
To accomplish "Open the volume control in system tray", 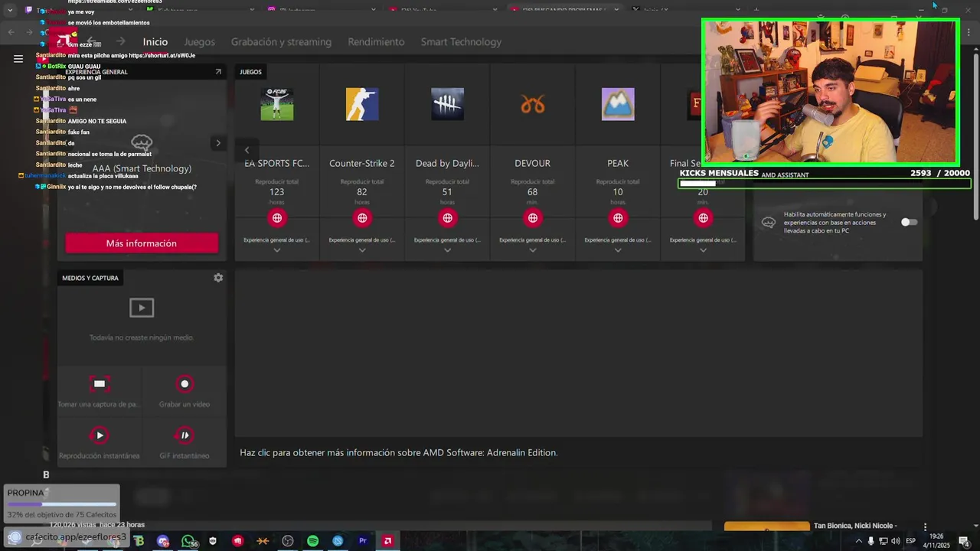I will [x=895, y=541].
